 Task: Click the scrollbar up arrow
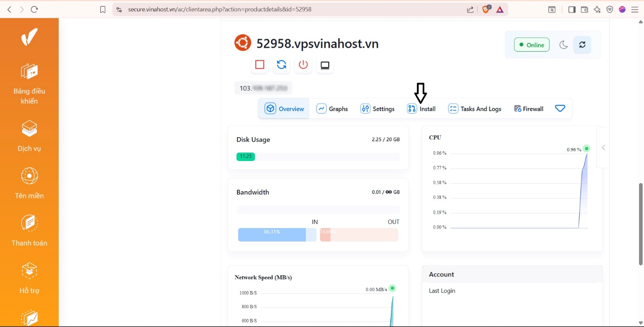pos(641,22)
